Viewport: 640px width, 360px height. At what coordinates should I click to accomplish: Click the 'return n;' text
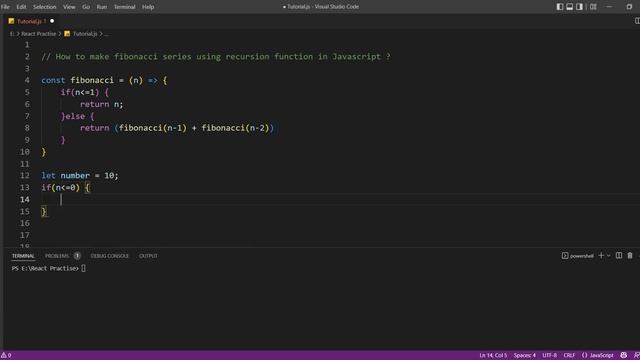tap(102, 104)
